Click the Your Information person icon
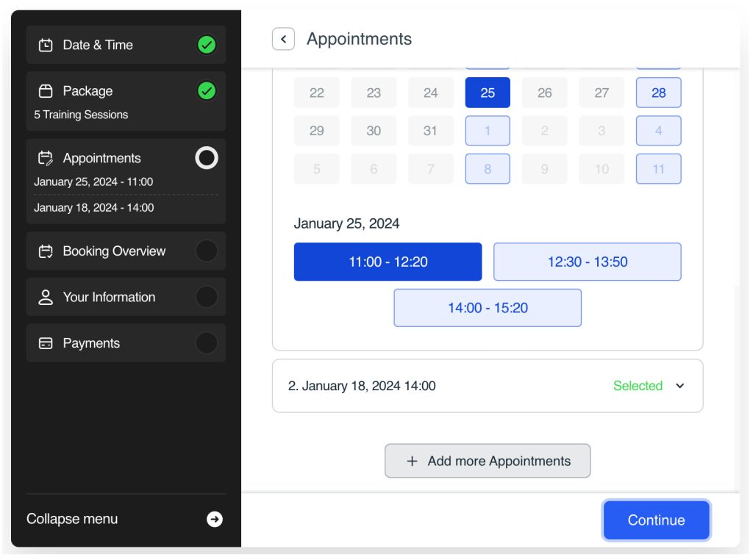 46,298
